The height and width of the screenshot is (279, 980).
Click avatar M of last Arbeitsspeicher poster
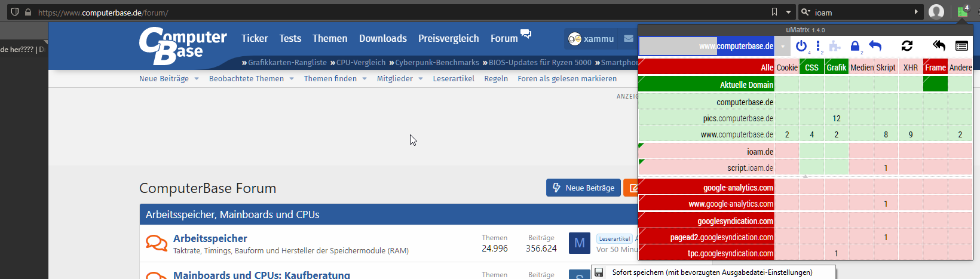coord(580,243)
